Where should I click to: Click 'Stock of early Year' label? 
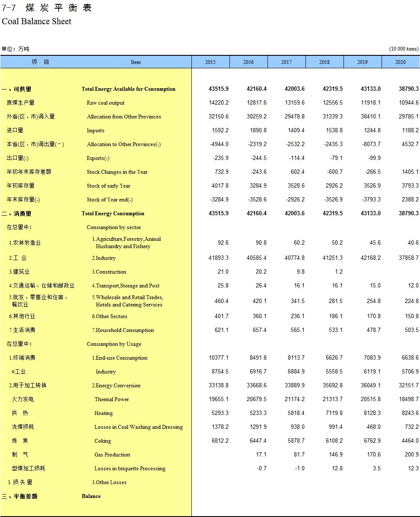pos(108,186)
